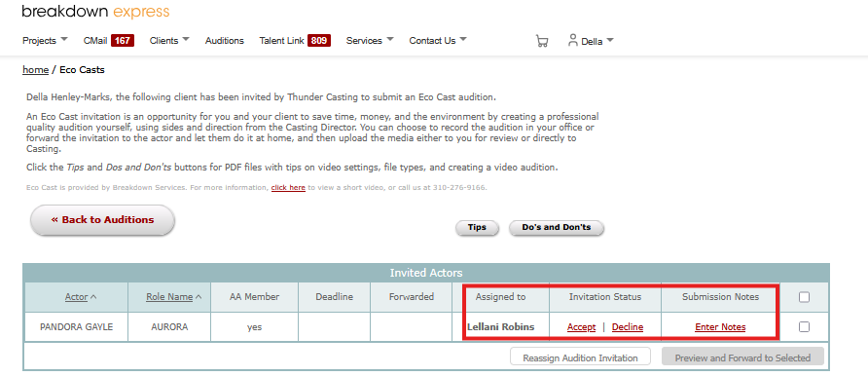The height and width of the screenshot is (376, 868).
Task: Follow the 'click here' video link
Action: (288, 188)
